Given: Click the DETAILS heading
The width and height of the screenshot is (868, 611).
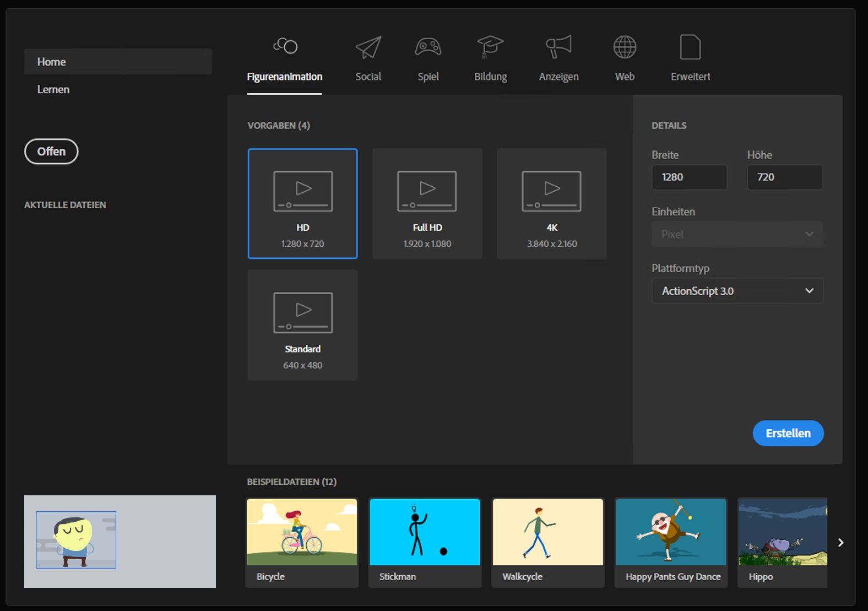Looking at the screenshot, I should point(669,126).
